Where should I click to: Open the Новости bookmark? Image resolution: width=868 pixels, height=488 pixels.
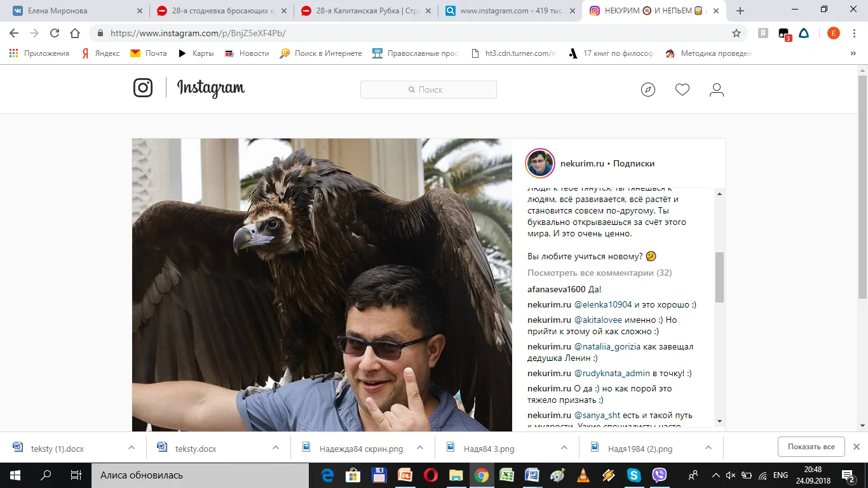pos(247,53)
